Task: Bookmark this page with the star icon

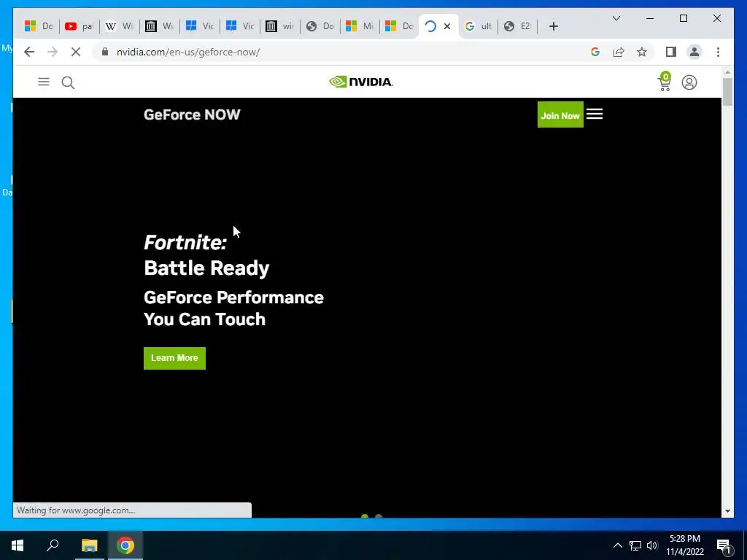Action: point(642,52)
